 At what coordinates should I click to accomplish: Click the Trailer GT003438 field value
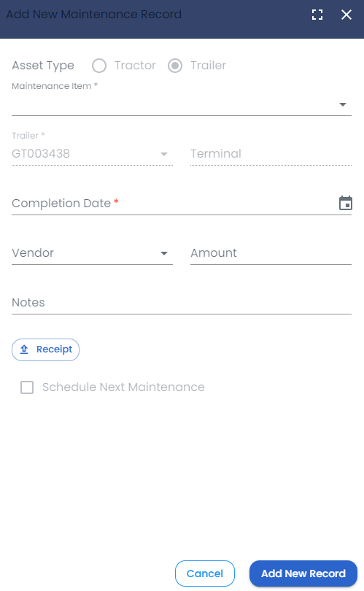pyautogui.click(x=41, y=154)
